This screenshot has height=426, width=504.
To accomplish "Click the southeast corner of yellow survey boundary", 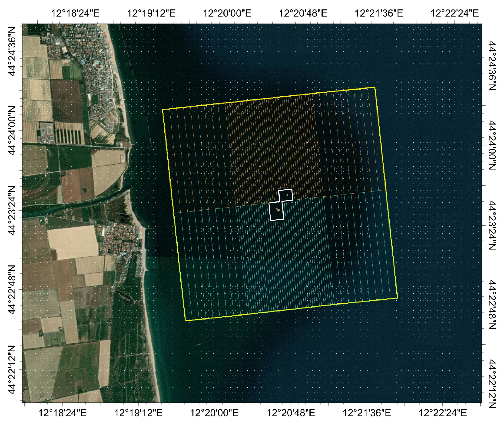I will [x=397, y=298].
